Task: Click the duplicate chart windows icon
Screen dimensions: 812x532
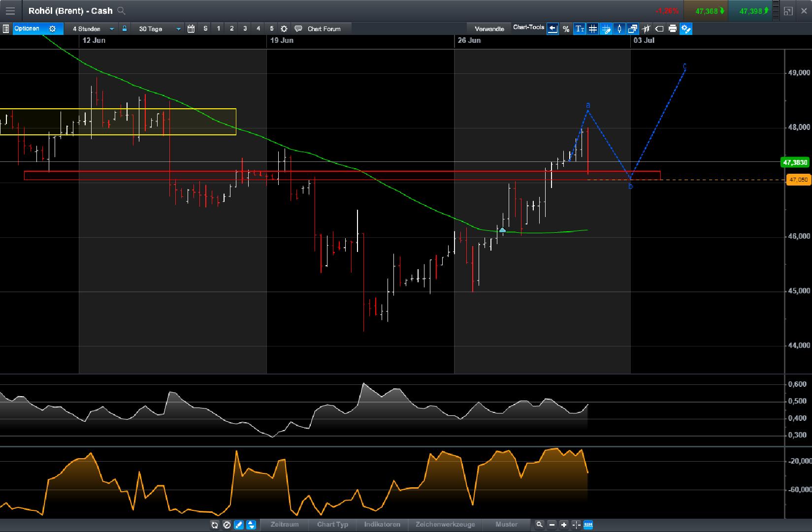Action: [x=633, y=29]
